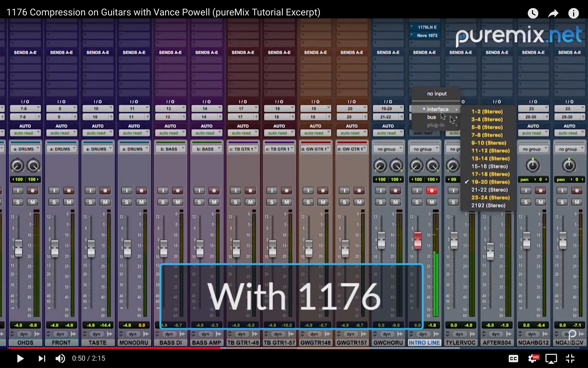The image size is (588, 368).
Task: Click TYLERVOC pan knob
Action: click(x=453, y=166)
